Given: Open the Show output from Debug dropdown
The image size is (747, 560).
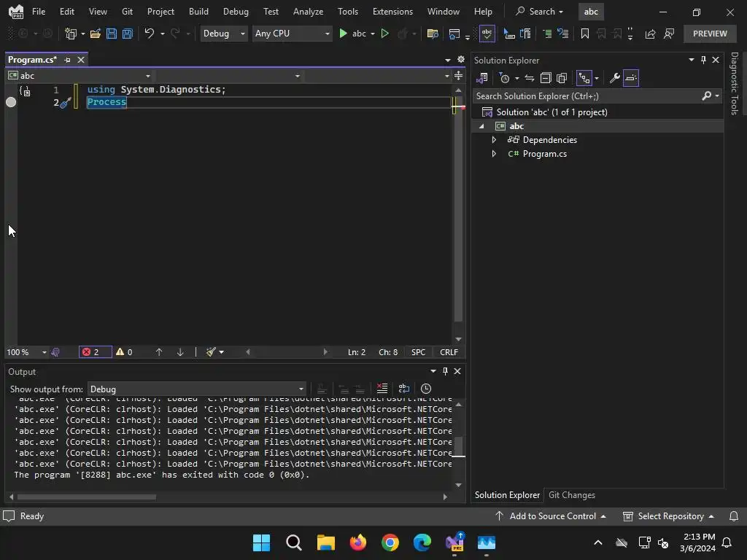Looking at the screenshot, I should point(197,389).
